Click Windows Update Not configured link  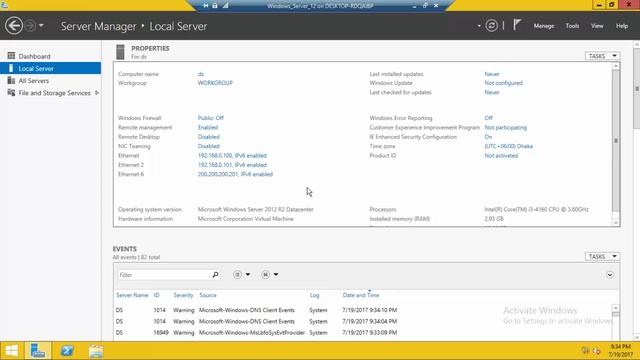[x=503, y=83]
